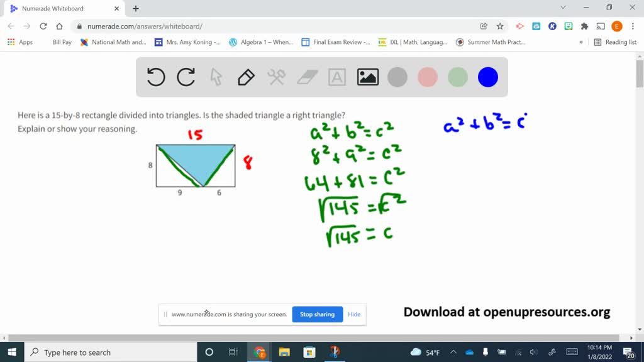Viewport: 644px width, 362px height.
Task: Select the pointer/cursor tool
Action: coord(216,77)
